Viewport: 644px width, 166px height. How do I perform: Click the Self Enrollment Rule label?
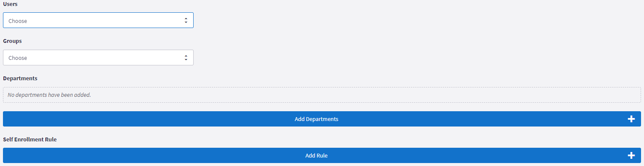click(30, 139)
